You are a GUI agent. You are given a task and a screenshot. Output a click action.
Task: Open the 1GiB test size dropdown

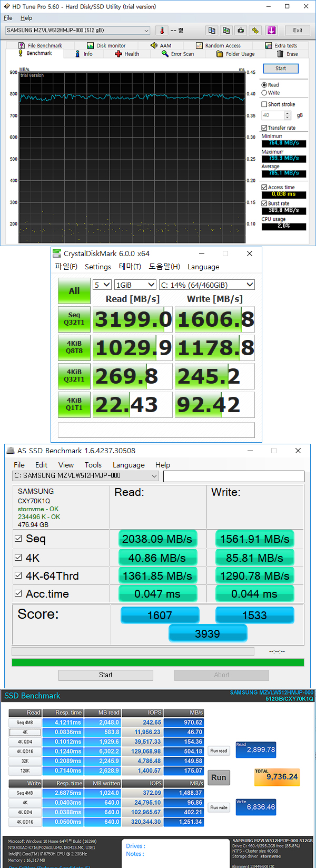tap(135, 285)
